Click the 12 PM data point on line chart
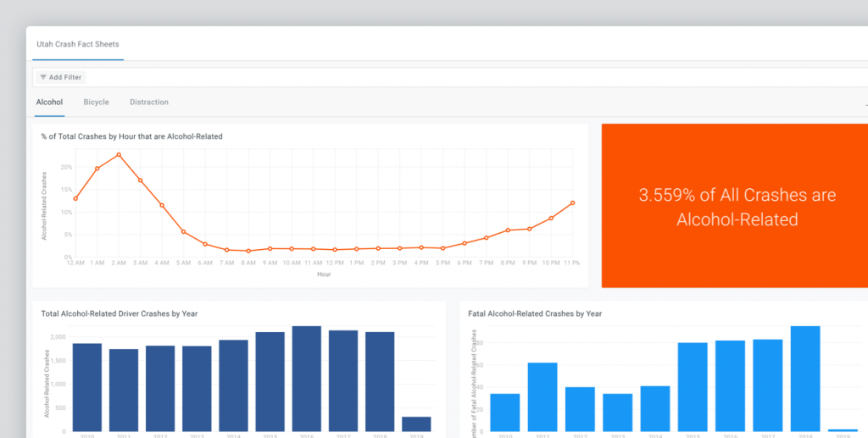Screen dimensions: 868x438 [x=335, y=250]
